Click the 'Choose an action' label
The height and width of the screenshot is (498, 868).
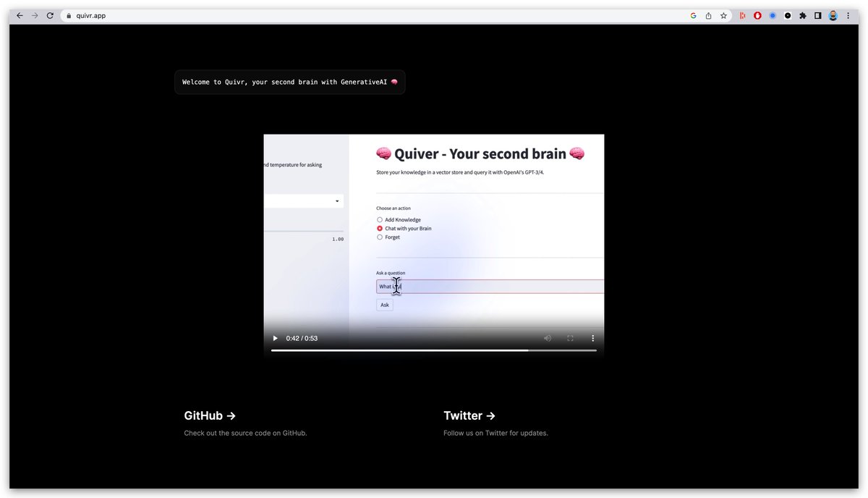[x=393, y=208]
